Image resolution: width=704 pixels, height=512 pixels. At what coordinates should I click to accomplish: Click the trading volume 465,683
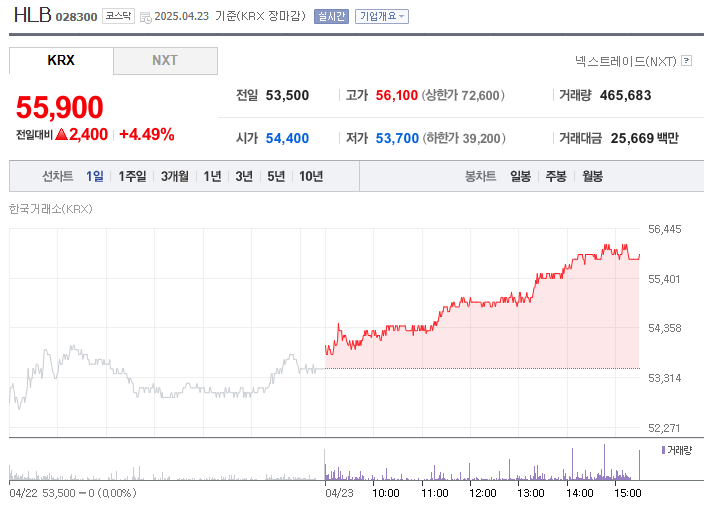point(625,95)
